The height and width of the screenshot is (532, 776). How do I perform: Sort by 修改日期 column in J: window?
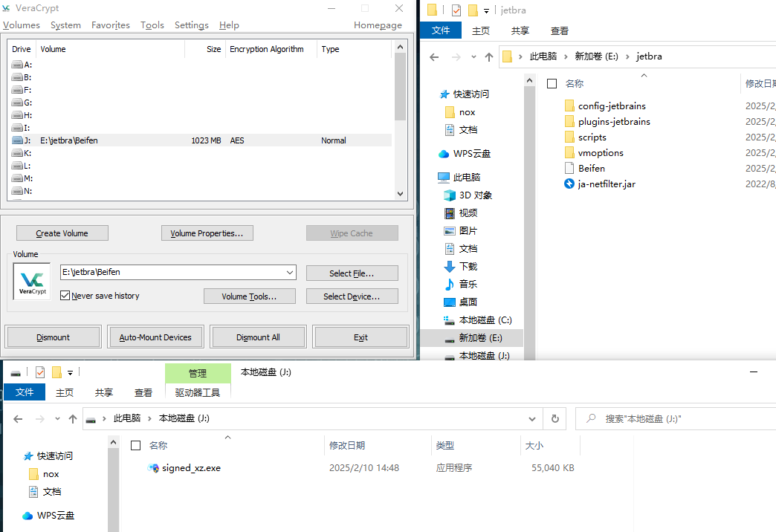[x=347, y=445]
